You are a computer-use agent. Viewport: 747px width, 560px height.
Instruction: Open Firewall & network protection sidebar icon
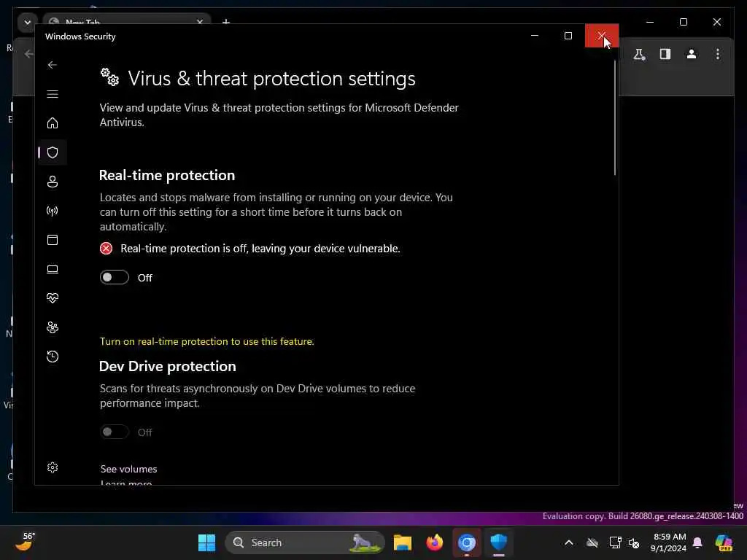tap(53, 211)
